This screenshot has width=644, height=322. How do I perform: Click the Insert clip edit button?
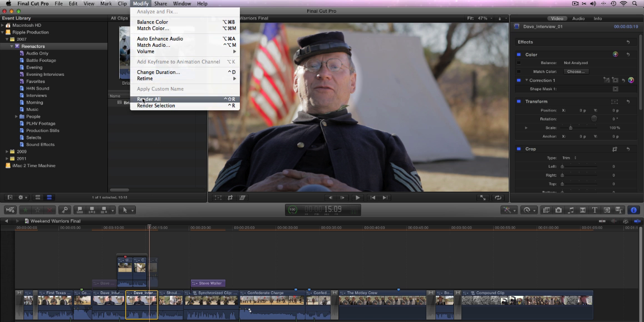[x=92, y=209]
